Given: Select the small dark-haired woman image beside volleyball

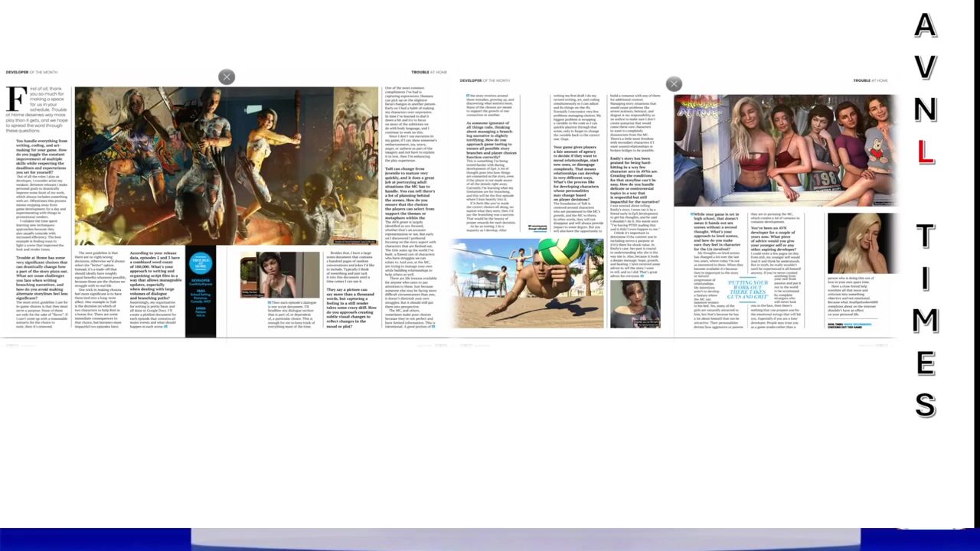Looking at the screenshot, I should tap(635, 304).
